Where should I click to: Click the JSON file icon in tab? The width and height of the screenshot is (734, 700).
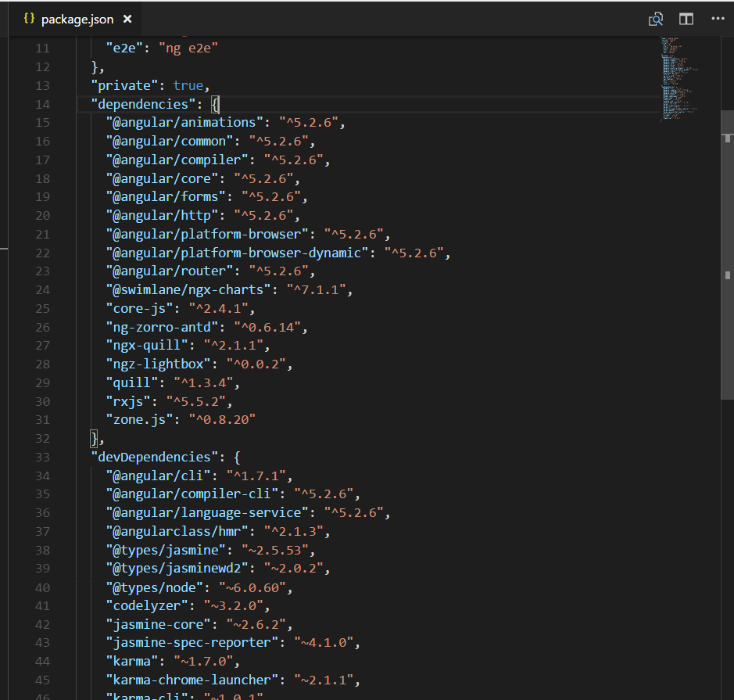click(x=29, y=19)
